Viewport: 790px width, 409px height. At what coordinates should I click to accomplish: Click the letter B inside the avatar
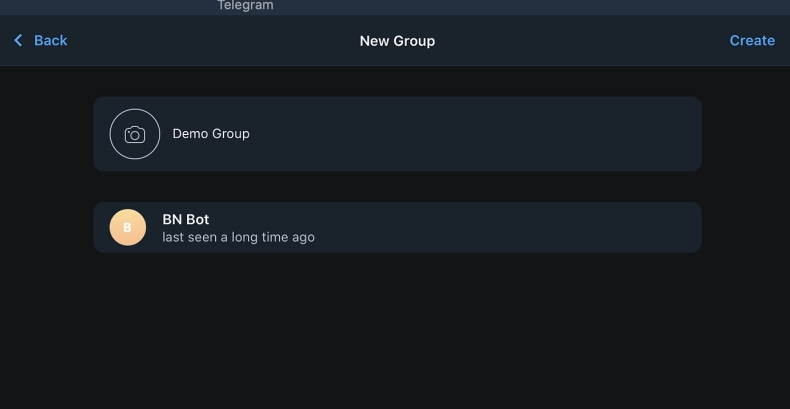[127, 228]
